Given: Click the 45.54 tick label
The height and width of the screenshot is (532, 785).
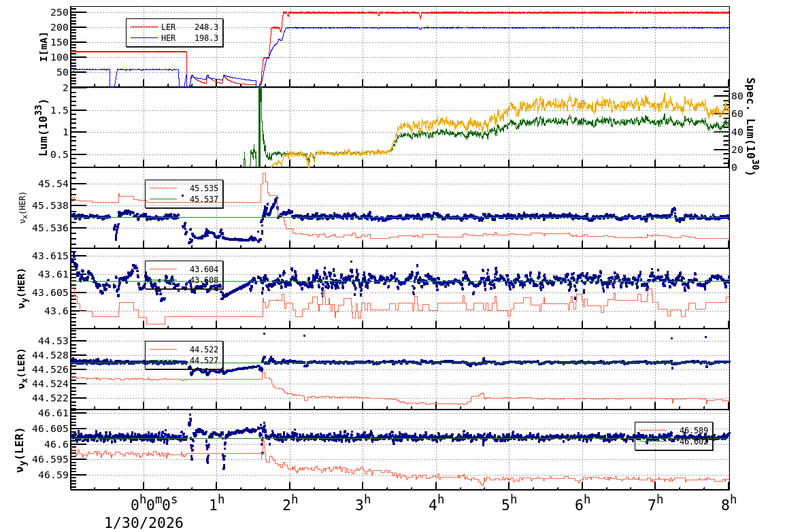Looking at the screenshot, I should coord(54,184).
